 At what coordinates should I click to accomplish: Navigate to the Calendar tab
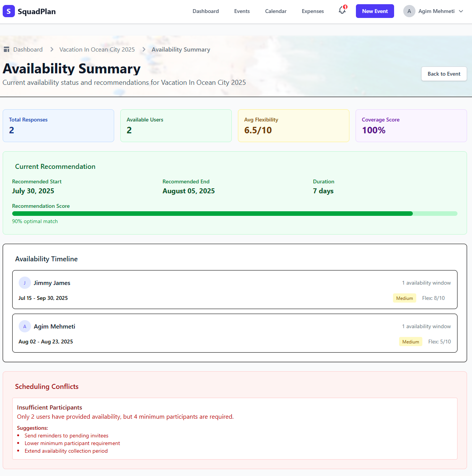(x=275, y=11)
